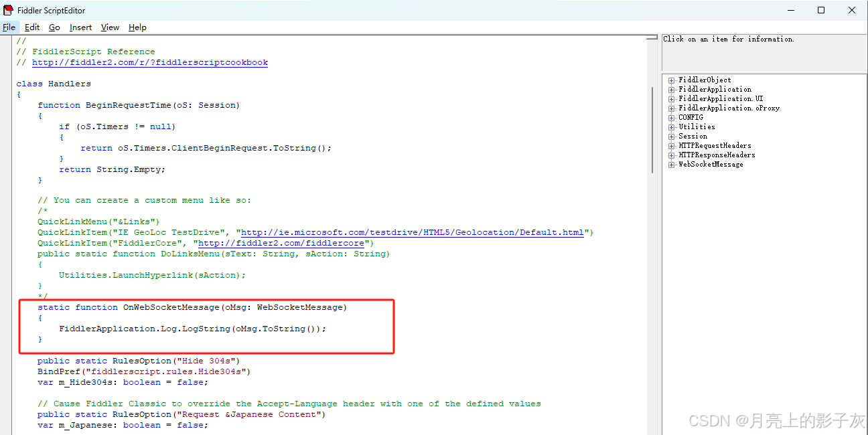
Task: Open the File menu
Action: click(9, 27)
